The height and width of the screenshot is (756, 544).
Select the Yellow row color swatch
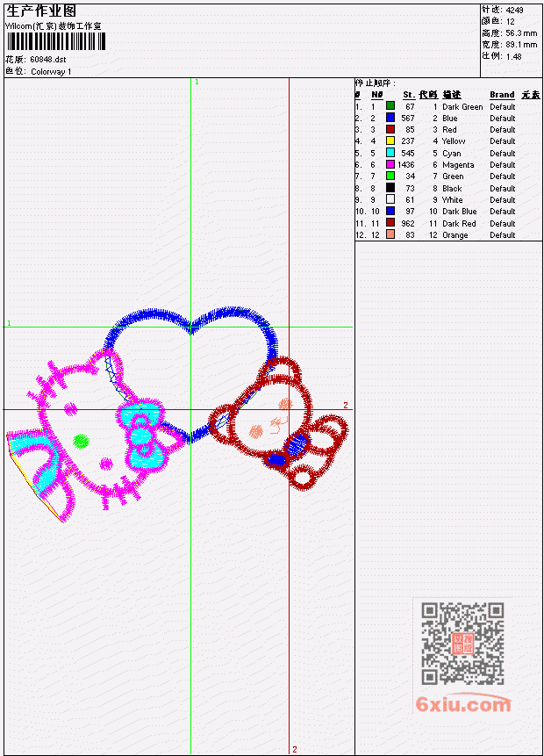tap(390, 140)
